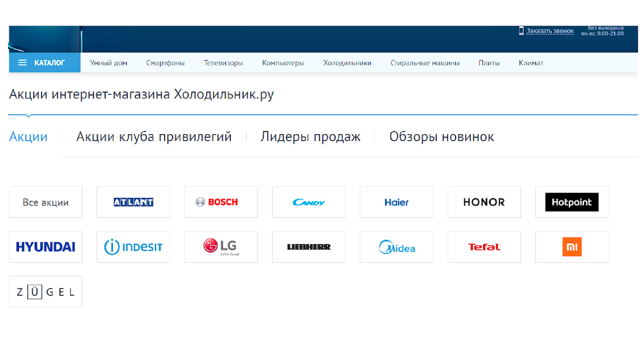Open Liebherr brand promotions

309,247
